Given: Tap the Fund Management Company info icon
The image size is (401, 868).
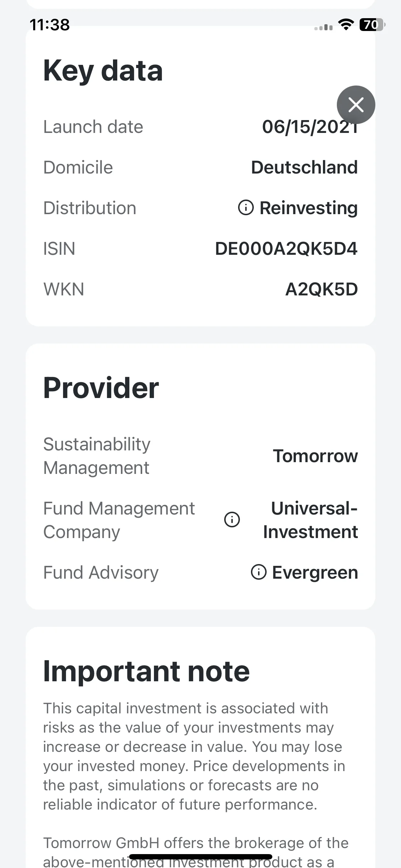Looking at the screenshot, I should (232, 520).
